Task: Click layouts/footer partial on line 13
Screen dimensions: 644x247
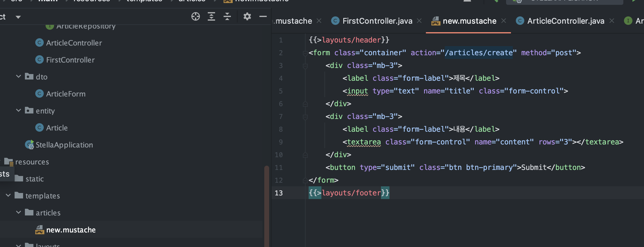Action: 351,193
